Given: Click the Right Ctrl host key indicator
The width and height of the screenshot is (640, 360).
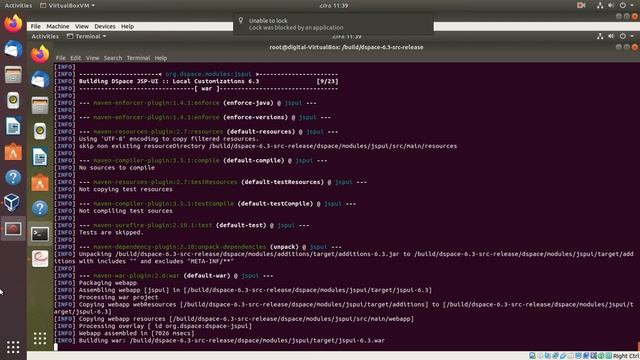Looking at the screenshot, I should [626, 356].
